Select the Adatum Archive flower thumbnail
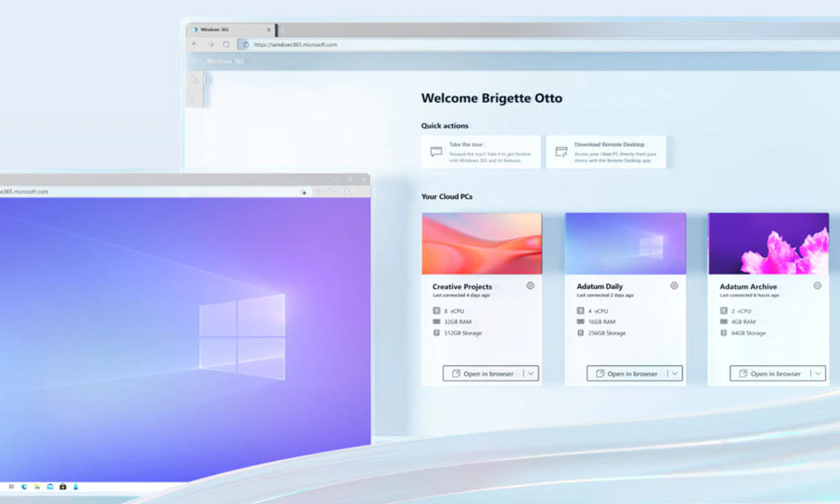The width and height of the screenshot is (840, 504). coord(769,244)
